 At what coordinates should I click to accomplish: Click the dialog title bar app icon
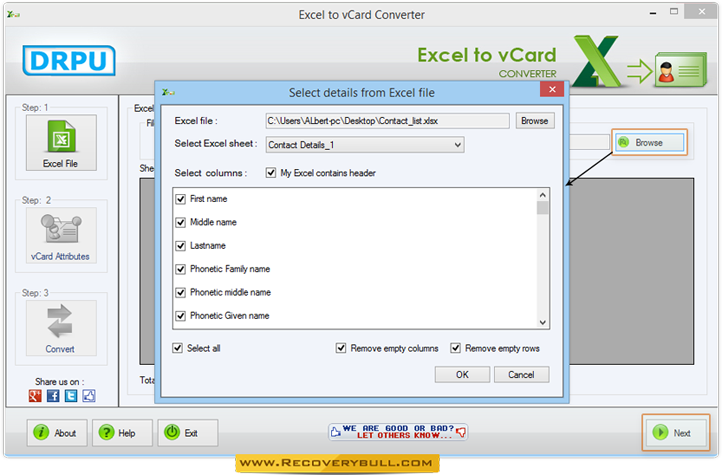(168, 93)
